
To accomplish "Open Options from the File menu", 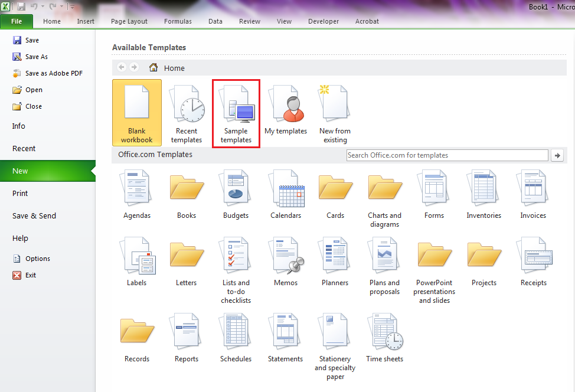I will [37, 259].
